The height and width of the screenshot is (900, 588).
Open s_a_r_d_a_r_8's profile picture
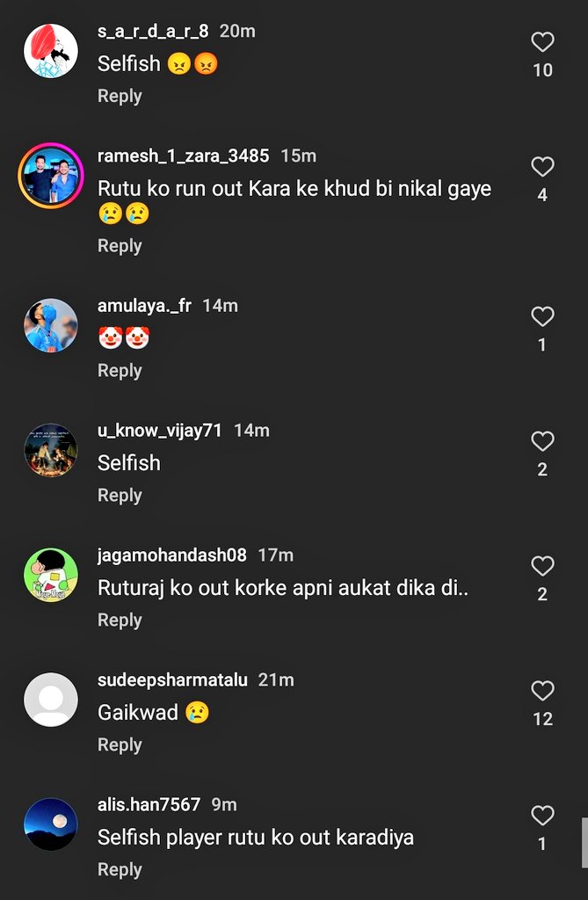point(51,51)
